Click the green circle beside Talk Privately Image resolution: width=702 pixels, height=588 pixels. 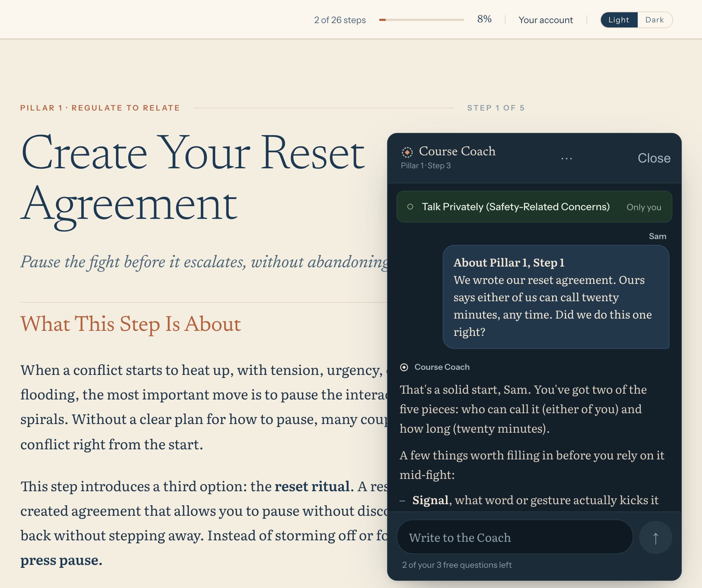coord(410,207)
